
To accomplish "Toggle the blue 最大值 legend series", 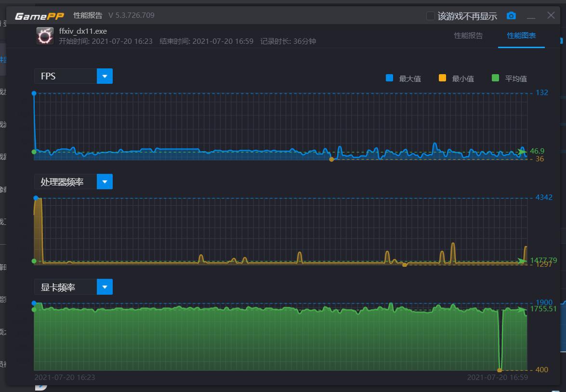I will coord(390,78).
